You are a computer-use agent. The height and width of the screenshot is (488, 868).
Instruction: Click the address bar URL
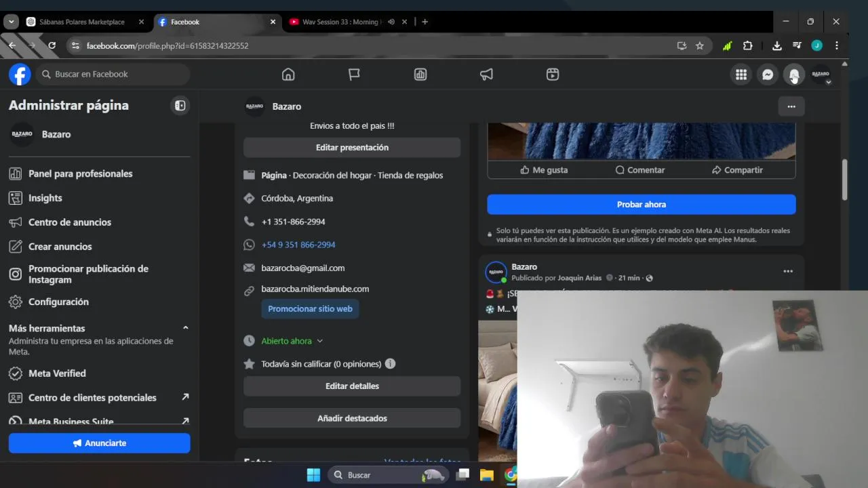point(167,45)
